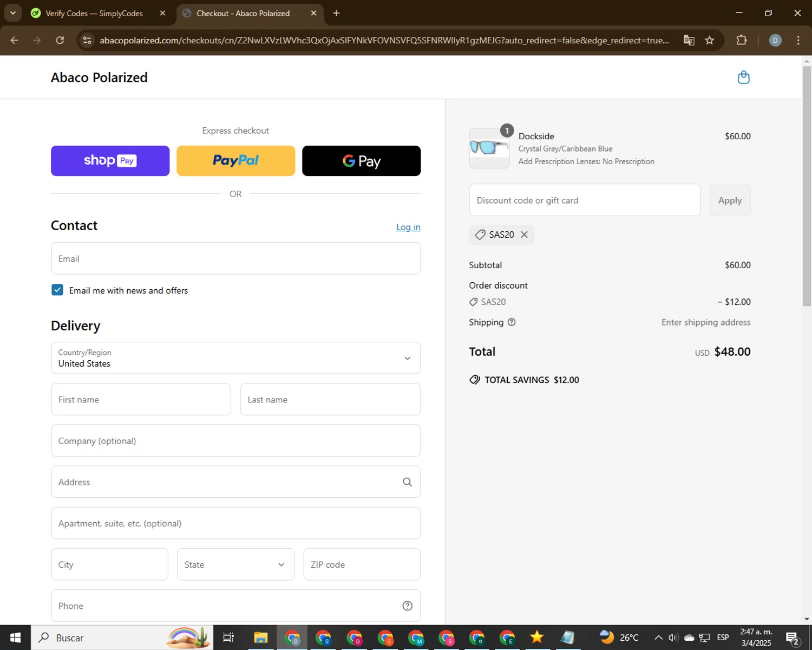Viewport: 812px width, 650px height.
Task: Open Task View on the taskbar
Action: 228,638
